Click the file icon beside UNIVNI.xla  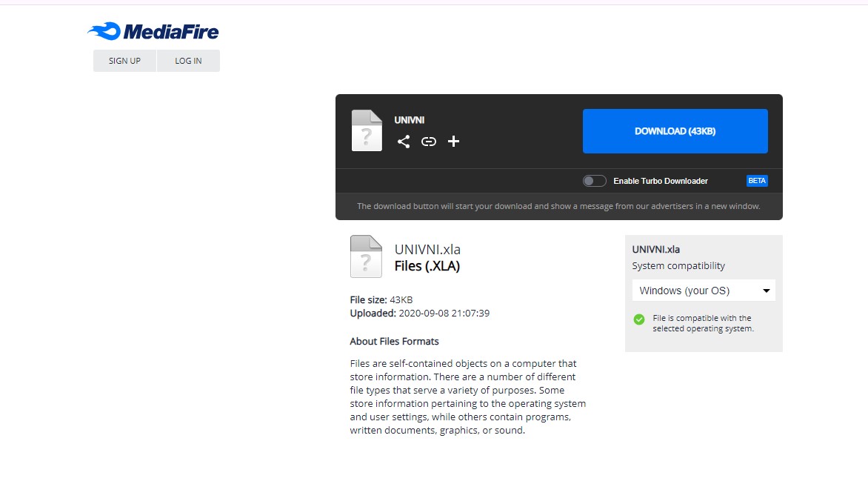366,256
